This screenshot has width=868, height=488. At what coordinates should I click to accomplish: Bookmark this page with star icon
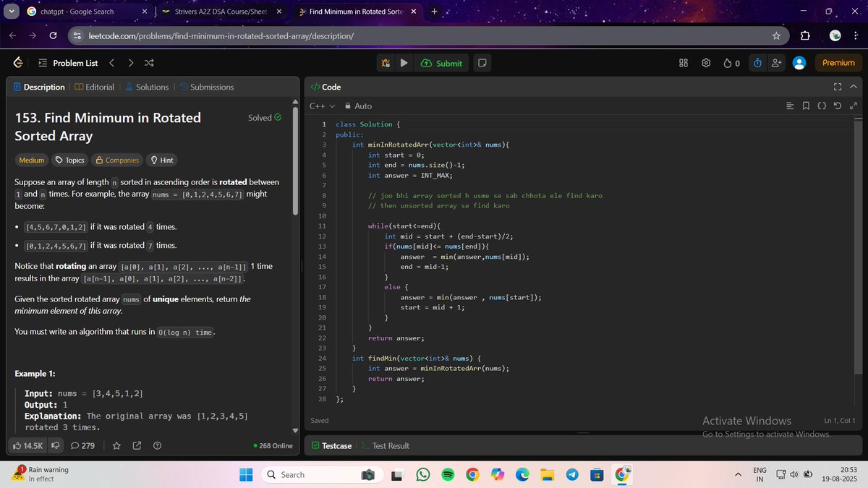click(776, 35)
